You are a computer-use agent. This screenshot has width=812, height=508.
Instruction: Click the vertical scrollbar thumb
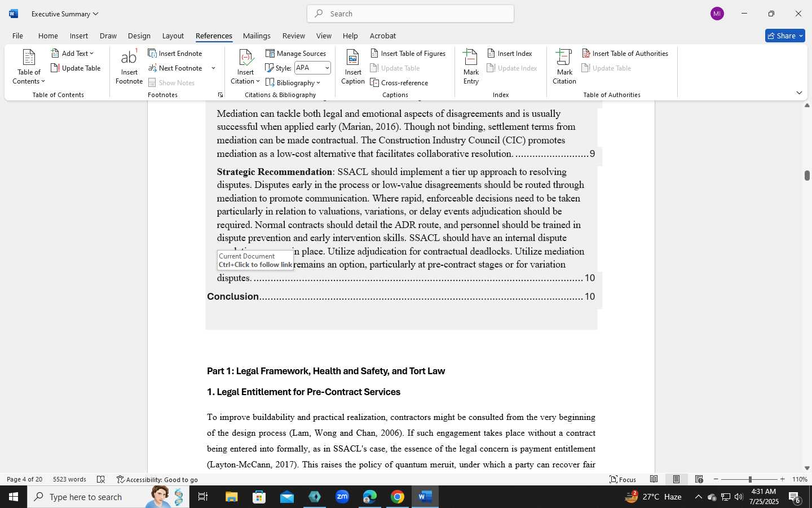pyautogui.click(x=807, y=176)
